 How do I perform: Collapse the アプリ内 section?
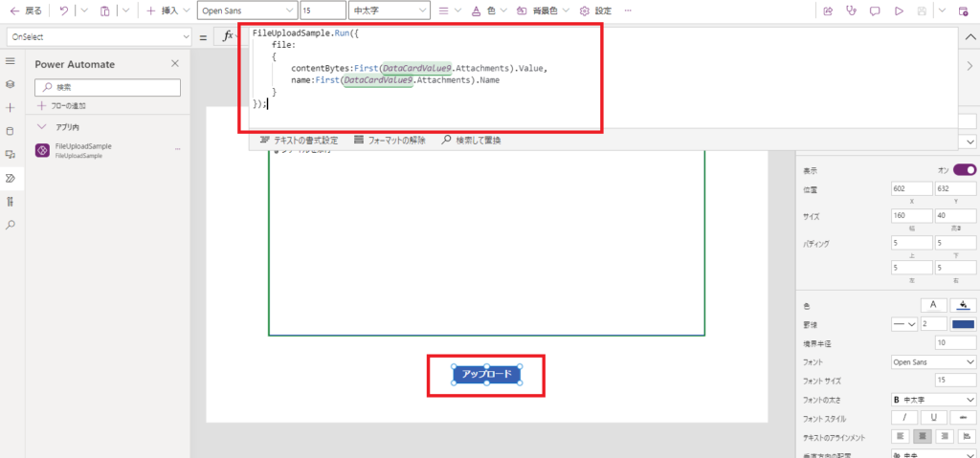(42, 127)
